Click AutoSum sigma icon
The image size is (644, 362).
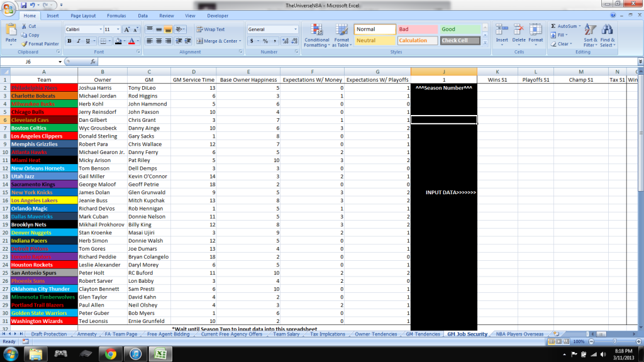point(553,26)
